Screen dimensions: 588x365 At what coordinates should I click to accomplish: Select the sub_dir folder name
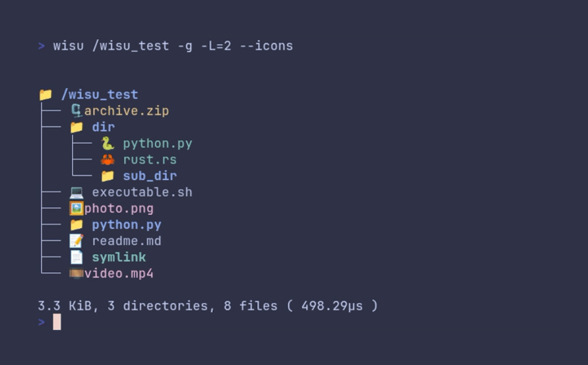149,176
